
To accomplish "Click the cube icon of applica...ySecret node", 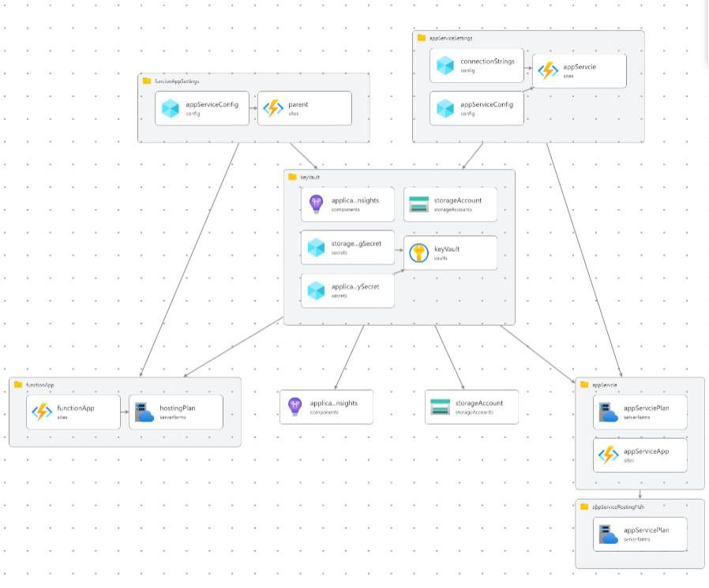I will pyautogui.click(x=316, y=290).
